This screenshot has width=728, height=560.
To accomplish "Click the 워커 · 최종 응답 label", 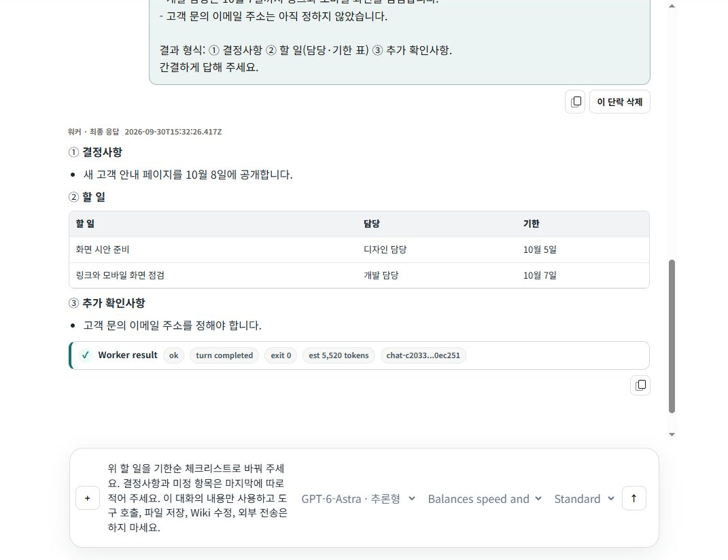I will click(93, 132).
